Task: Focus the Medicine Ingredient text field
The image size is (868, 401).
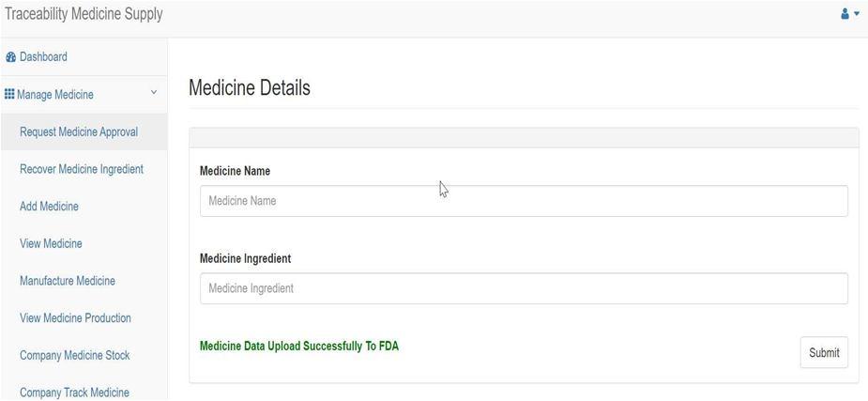Action: tap(524, 288)
